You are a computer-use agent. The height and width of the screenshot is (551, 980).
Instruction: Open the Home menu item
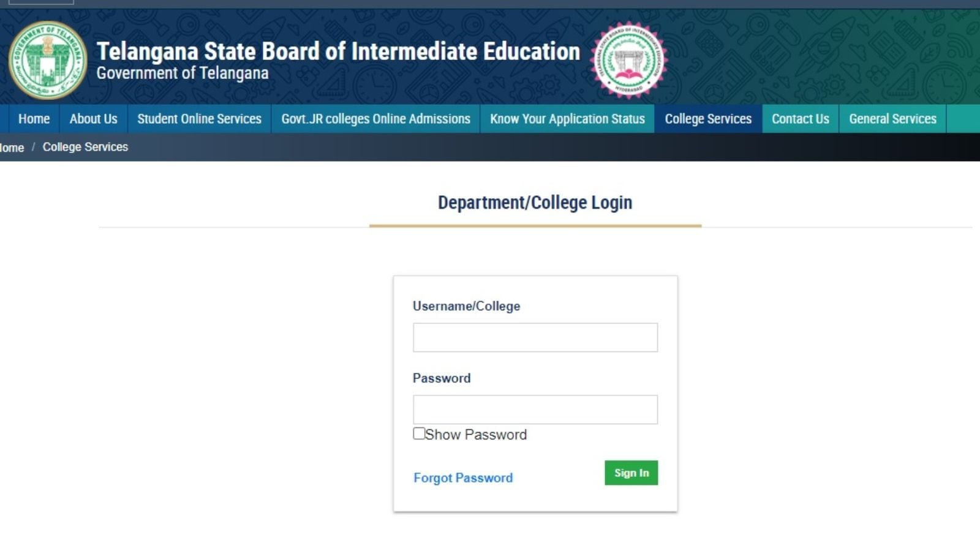click(34, 119)
